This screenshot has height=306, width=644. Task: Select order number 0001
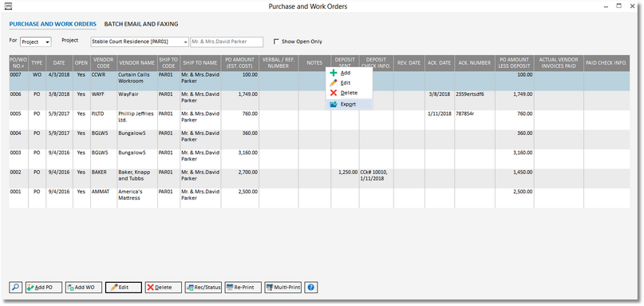pyautogui.click(x=15, y=191)
